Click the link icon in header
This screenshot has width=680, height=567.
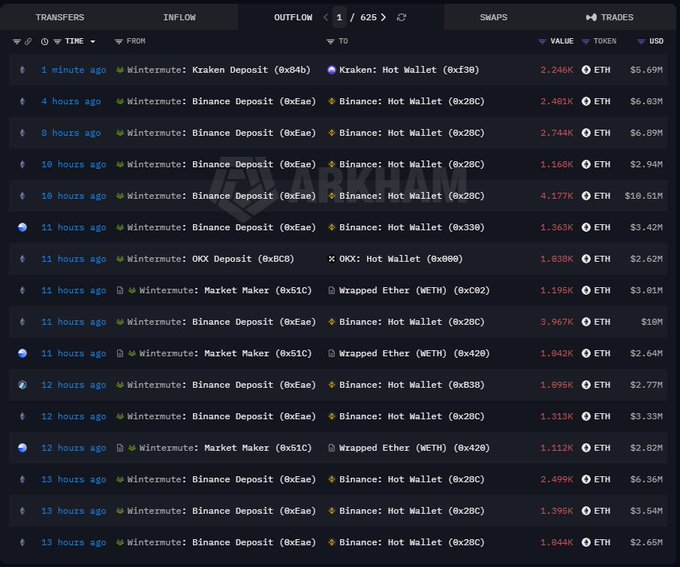(x=28, y=42)
